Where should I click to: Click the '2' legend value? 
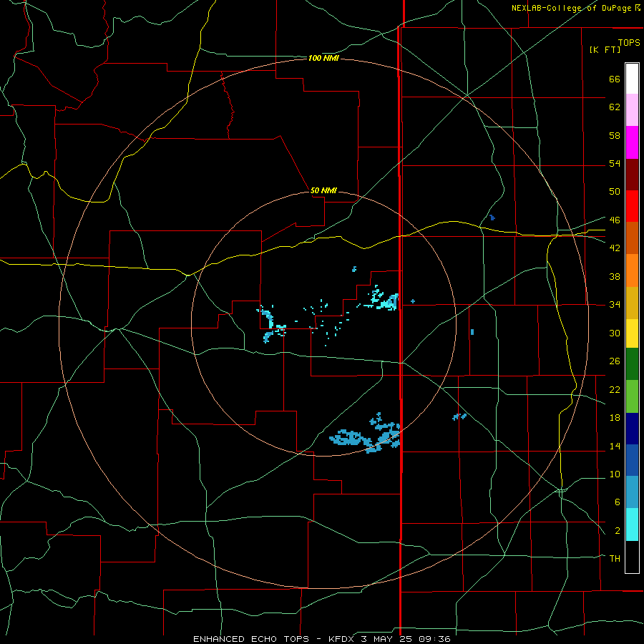click(x=617, y=531)
